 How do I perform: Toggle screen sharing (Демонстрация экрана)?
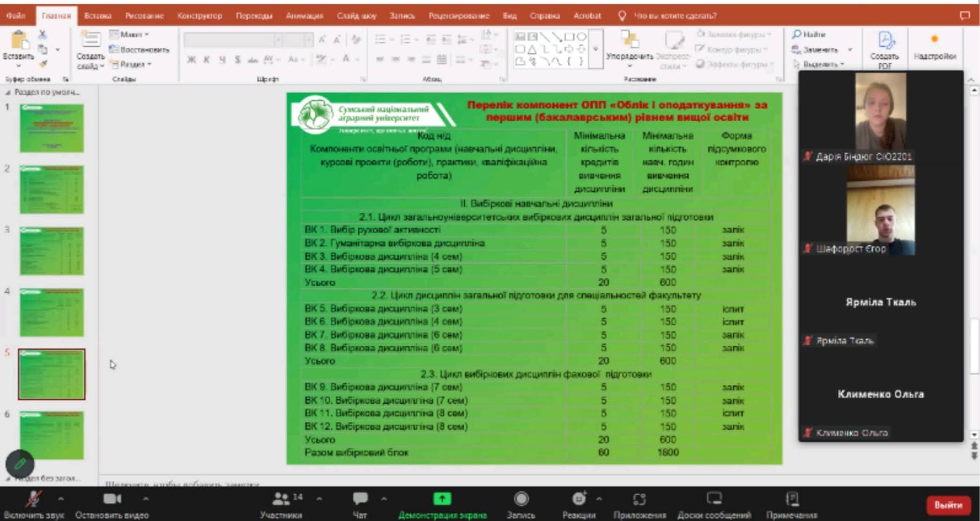442,500
